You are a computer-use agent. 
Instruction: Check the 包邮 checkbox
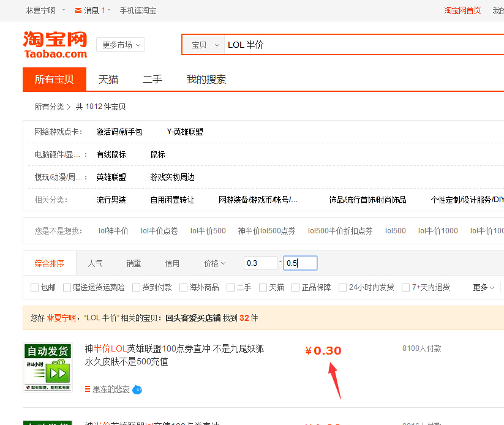click(x=34, y=287)
